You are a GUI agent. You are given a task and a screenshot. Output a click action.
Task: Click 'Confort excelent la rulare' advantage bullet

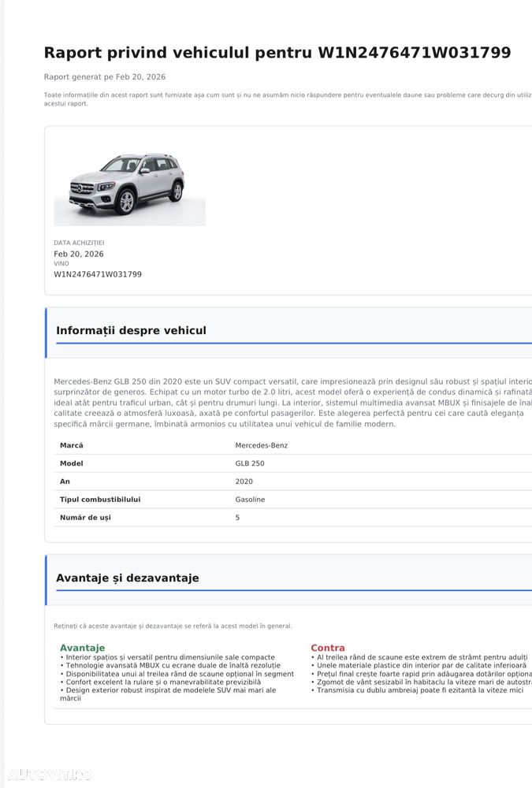pos(161,682)
